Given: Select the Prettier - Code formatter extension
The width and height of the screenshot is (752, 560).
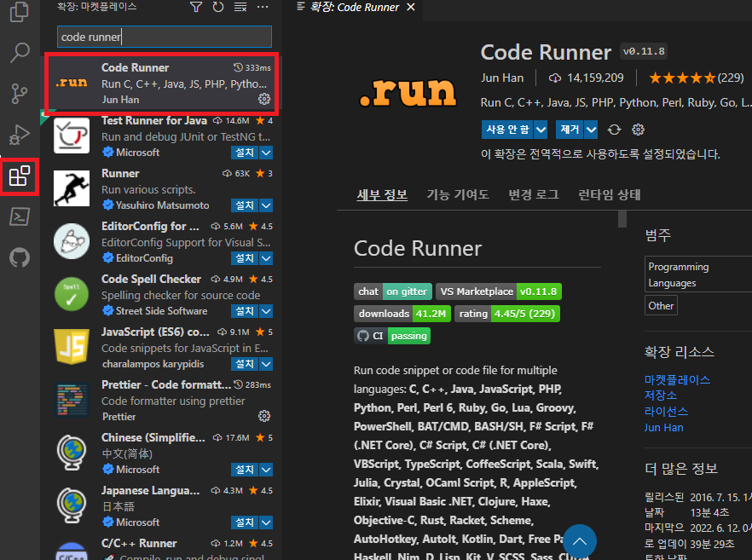Looking at the screenshot, I should (162, 400).
